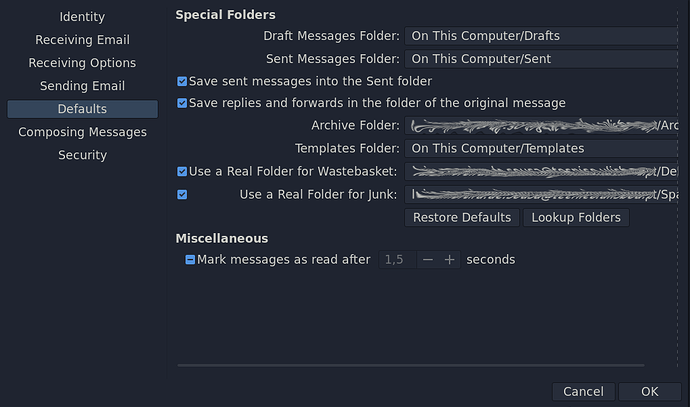Decrease mark-as-read seconds with minus button
Screen dimensions: 690x407
(x=428, y=260)
